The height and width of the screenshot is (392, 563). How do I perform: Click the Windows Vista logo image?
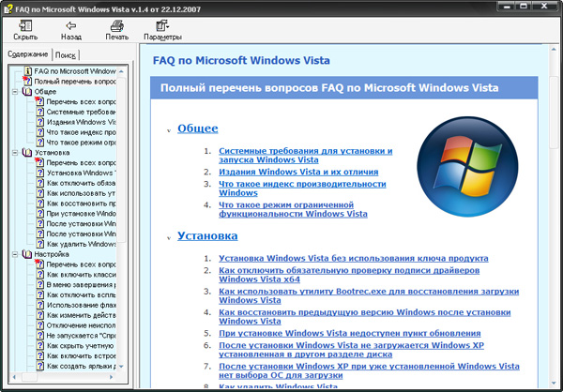coord(467,166)
